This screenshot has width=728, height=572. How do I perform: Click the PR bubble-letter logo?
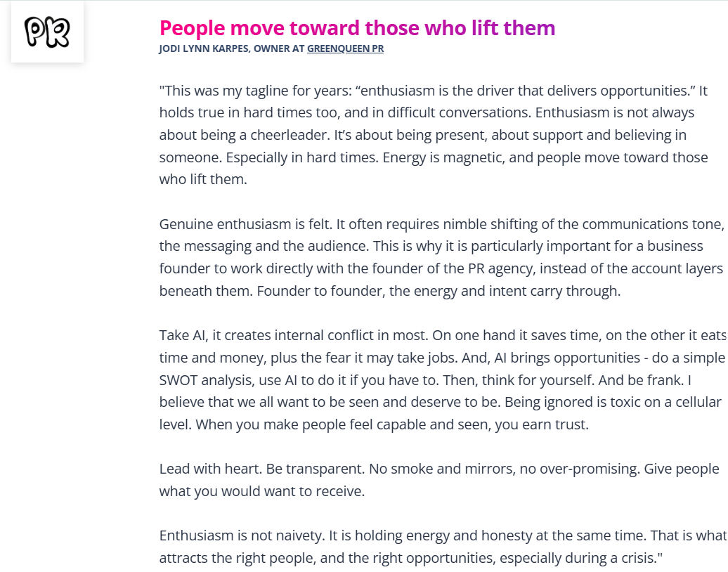[x=47, y=32]
